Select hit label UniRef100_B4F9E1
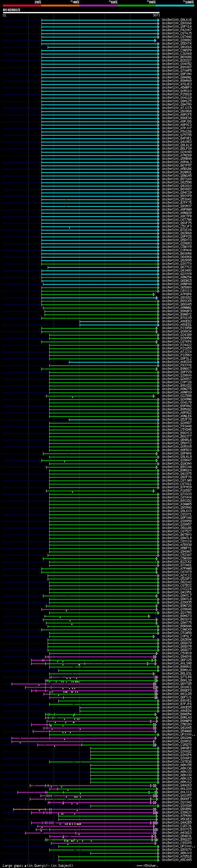 coord(176,139)
